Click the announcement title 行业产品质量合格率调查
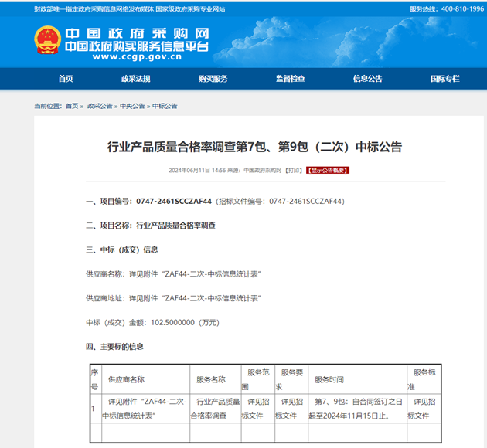 [x=254, y=147]
